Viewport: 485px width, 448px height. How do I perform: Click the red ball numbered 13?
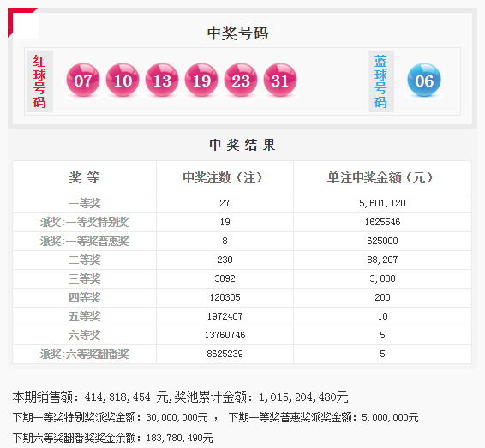[162, 80]
